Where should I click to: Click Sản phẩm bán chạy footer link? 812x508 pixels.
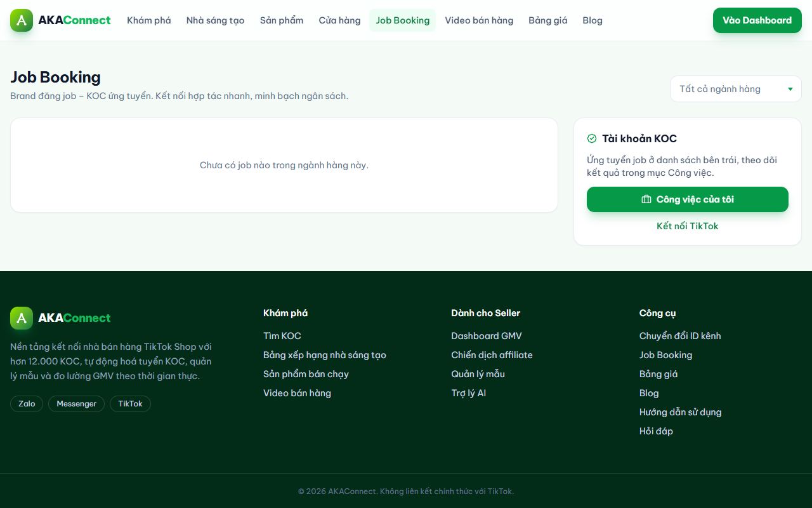coord(306,374)
